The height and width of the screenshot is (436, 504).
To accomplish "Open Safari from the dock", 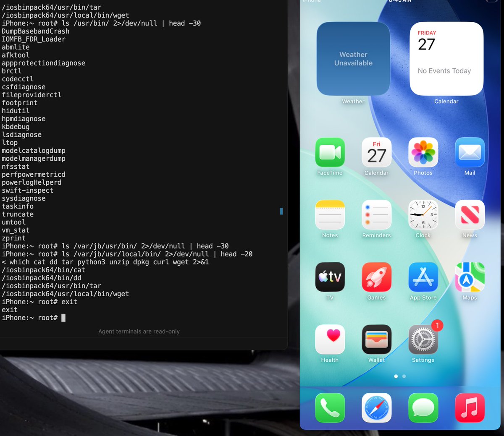I will [377, 408].
